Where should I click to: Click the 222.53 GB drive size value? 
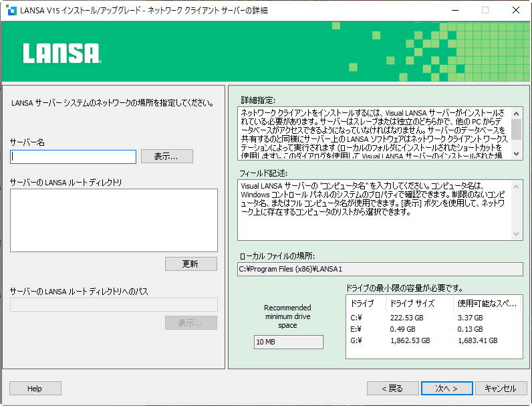click(x=406, y=318)
